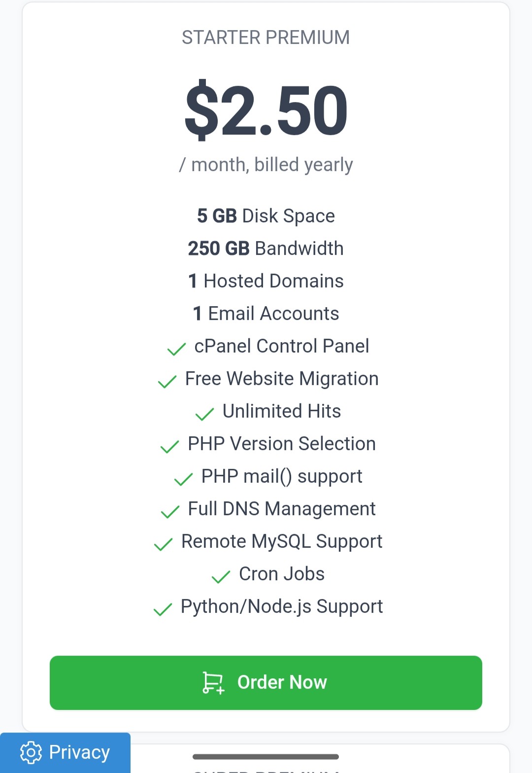Click the checkmark next to Cron Jobs

click(x=221, y=577)
